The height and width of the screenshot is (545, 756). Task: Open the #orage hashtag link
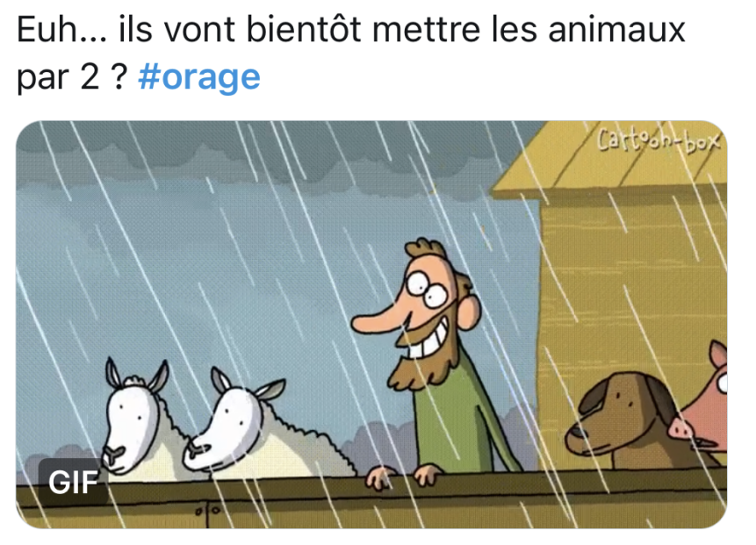click(x=198, y=76)
